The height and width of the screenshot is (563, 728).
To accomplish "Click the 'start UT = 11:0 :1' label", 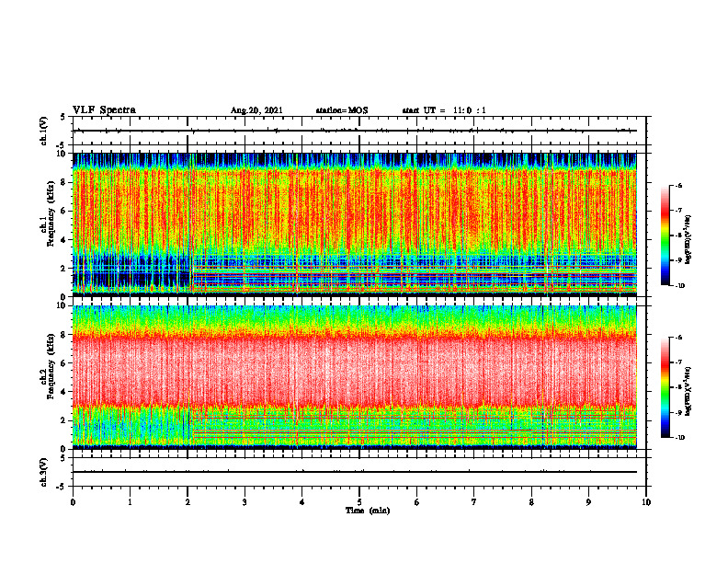I will click(x=444, y=110).
